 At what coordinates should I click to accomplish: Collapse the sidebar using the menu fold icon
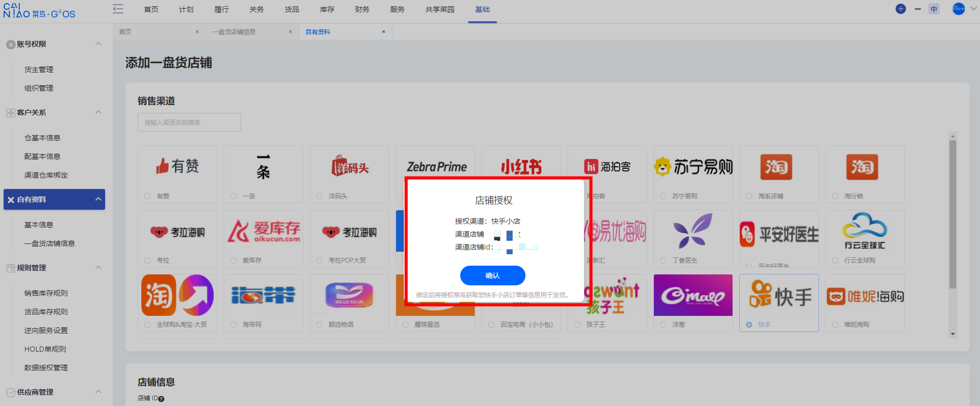pos(118,9)
